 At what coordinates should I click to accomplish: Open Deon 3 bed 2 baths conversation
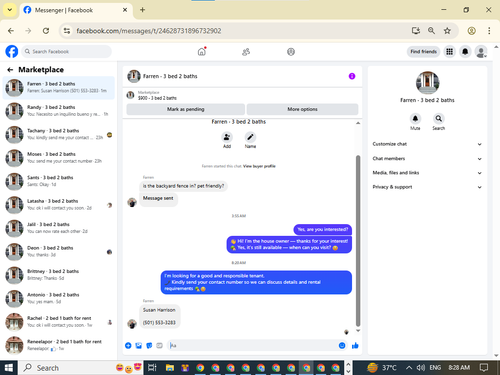click(59, 251)
